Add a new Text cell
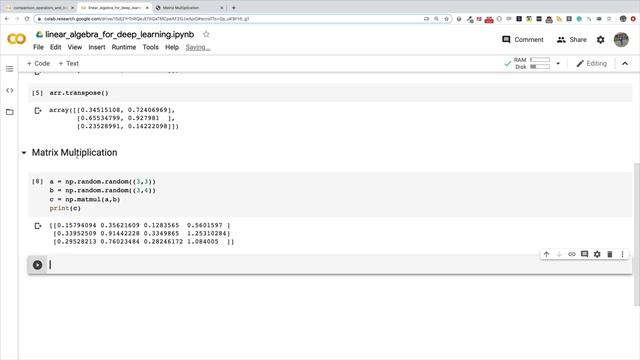This screenshot has width=640, height=360. (69, 64)
